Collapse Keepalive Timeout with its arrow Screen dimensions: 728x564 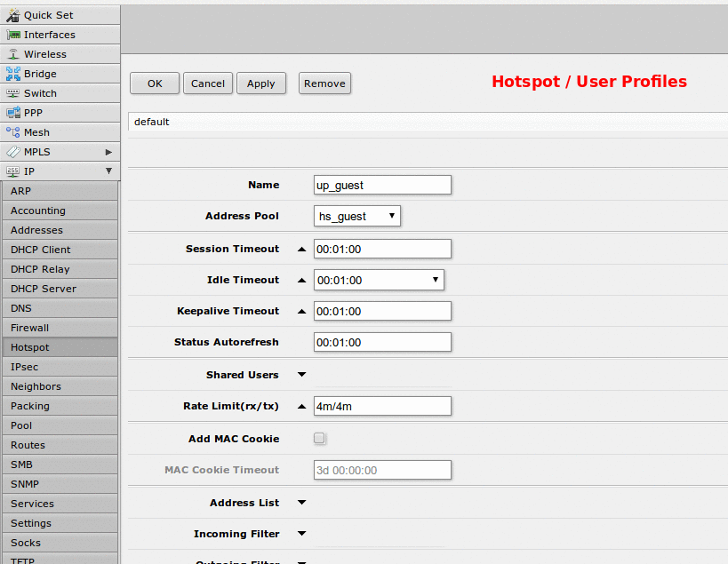click(302, 311)
